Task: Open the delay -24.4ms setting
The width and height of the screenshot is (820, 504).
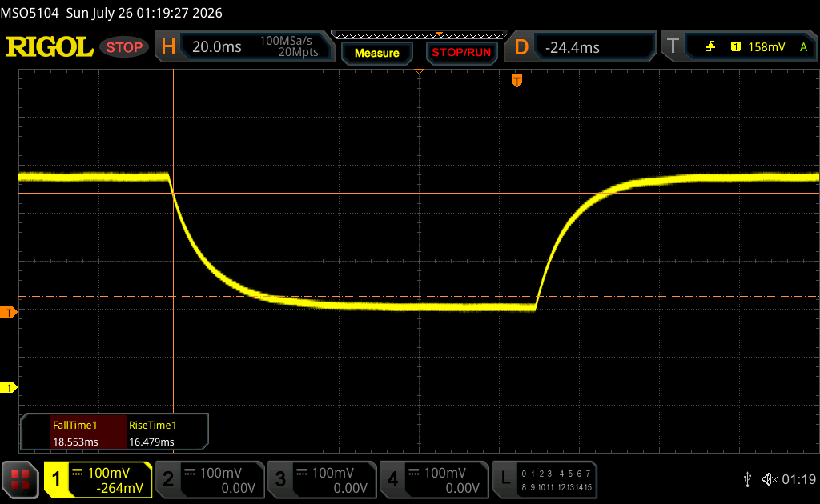Action: click(572, 47)
